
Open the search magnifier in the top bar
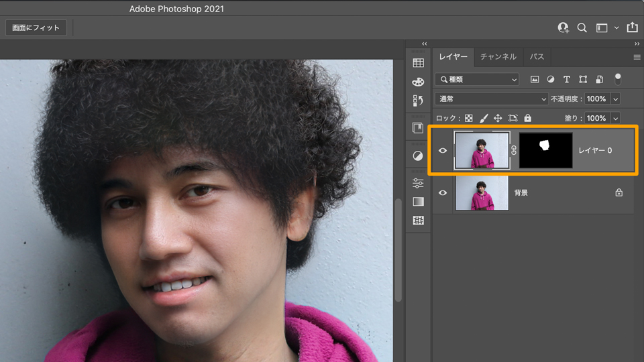tap(582, 27)
